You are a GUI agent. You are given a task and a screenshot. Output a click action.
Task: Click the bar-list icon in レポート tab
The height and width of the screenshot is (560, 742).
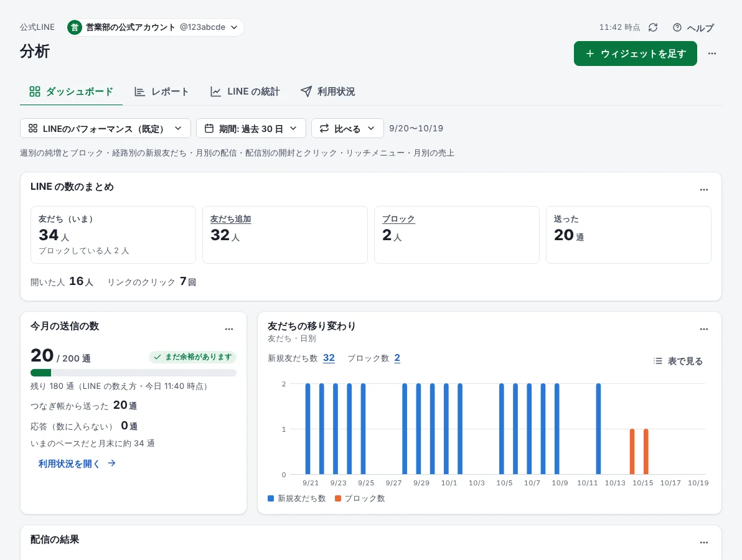(x=139, y=91)
